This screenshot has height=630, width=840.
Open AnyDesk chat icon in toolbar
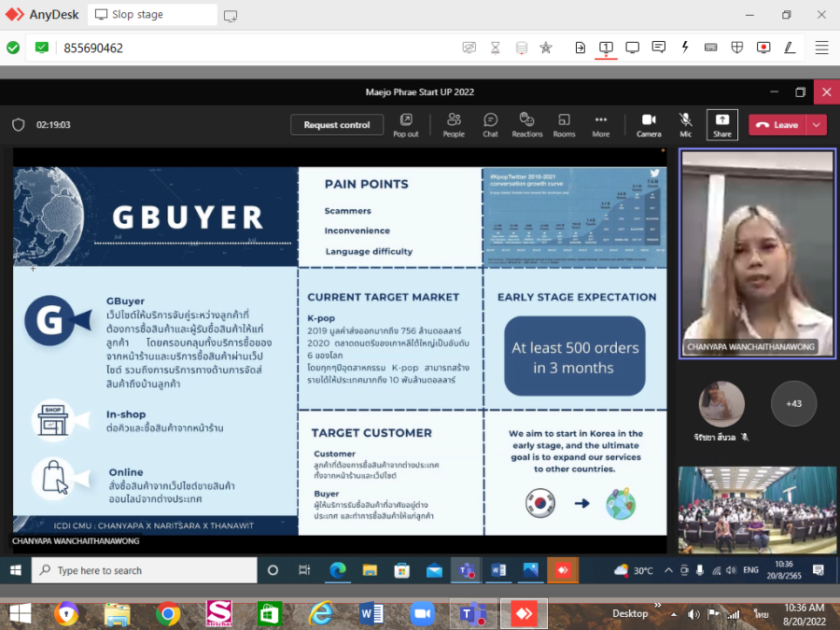(659, 48)
